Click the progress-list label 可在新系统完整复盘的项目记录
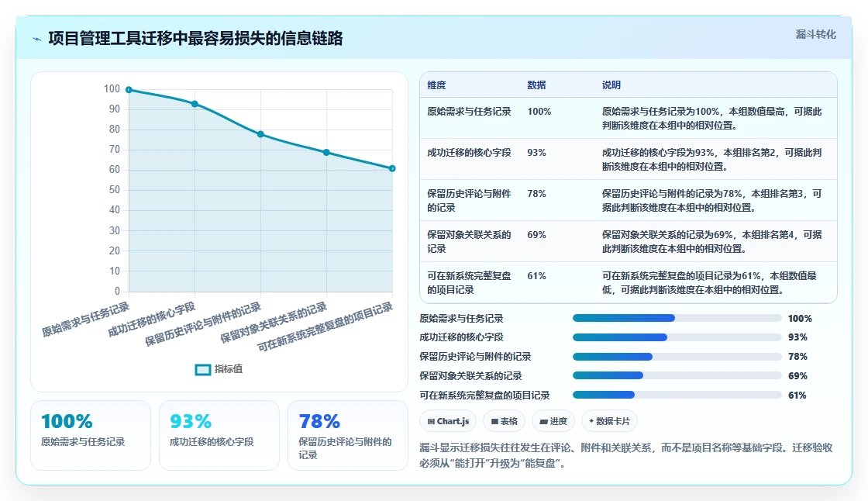868x501 pixels. [x=484, y=396]
